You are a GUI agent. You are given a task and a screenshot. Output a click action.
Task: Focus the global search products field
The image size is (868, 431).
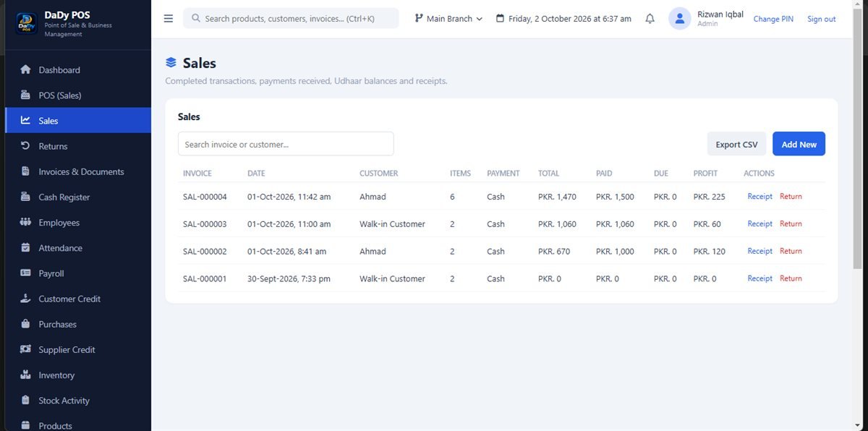pyautogui.click(x=291, y=18)
